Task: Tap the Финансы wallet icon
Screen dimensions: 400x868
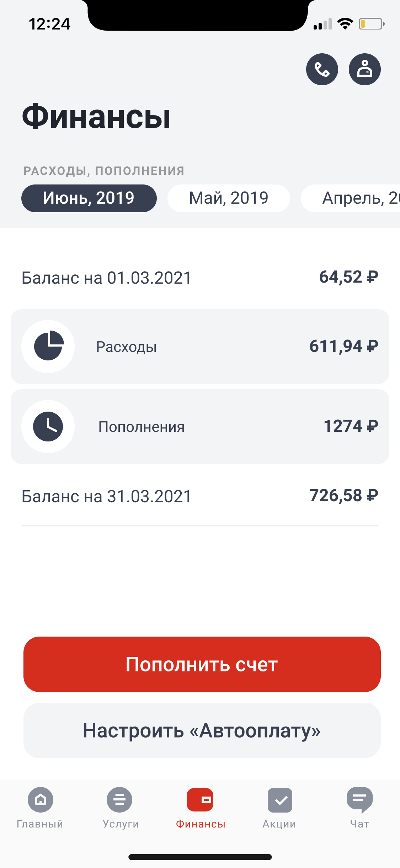Action: (x=200, y=800)
